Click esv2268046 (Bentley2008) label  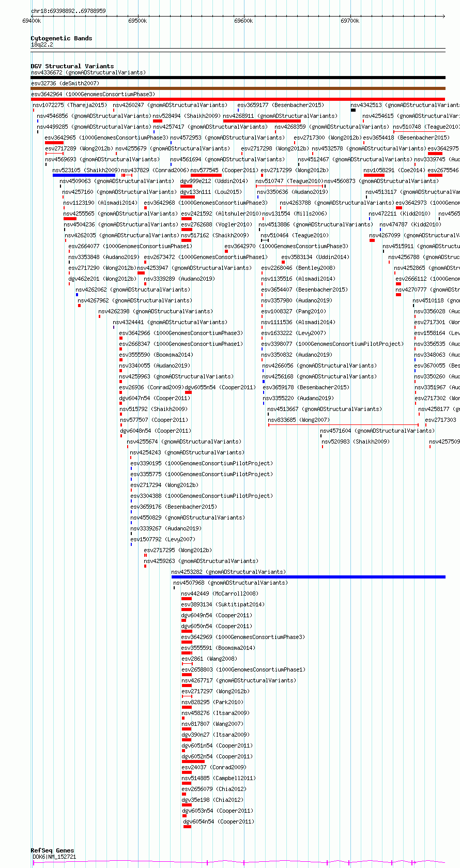(298, 268)
